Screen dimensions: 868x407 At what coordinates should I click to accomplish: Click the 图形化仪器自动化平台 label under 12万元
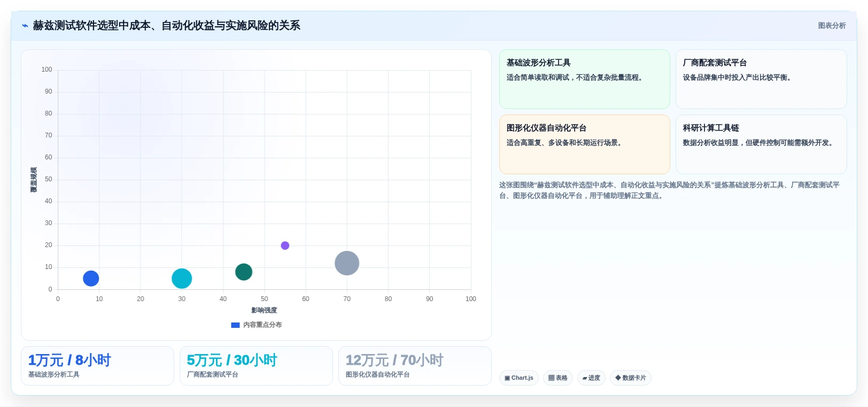[x=378, y=374]
